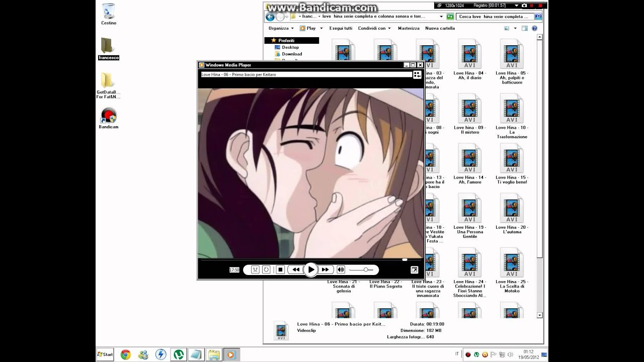Open Cestino recycle bin on desktop

pyautogui.click(x=109, y=14)
